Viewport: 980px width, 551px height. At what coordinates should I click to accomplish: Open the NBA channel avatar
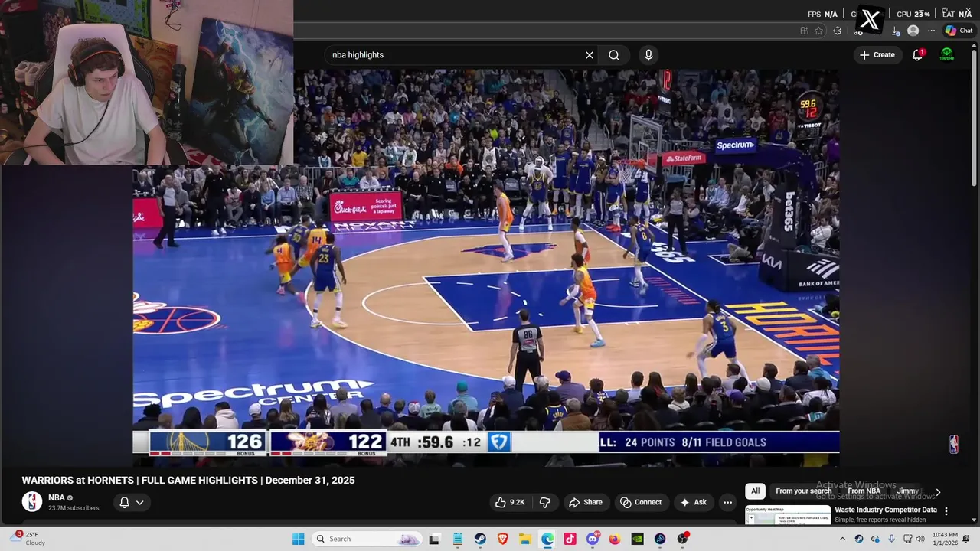(32, 502)
